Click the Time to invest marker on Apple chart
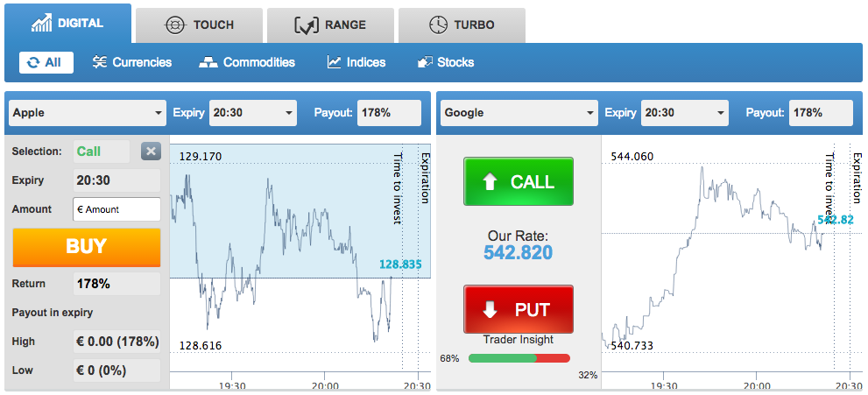Image resolution: width=868 pixels, height=395 pixels. pyautogui.click(x=398, y=188)
